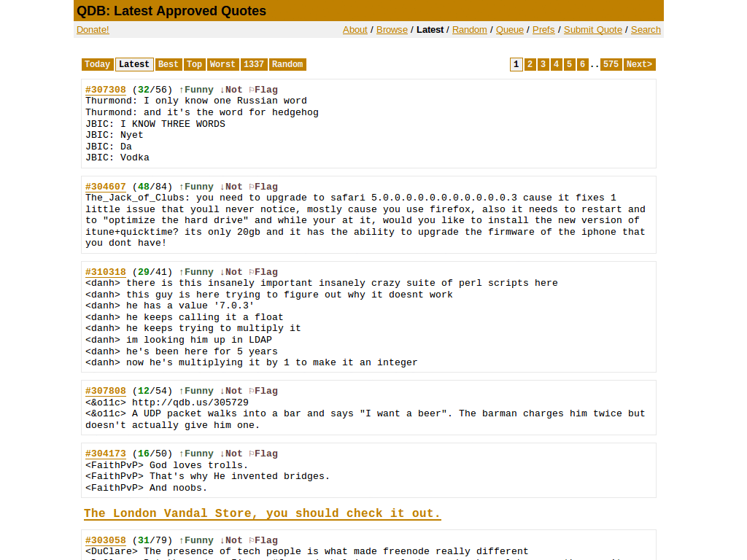Mark the UDP packet quote #307808 as Funny
This screenshot has height=560, width=747.
tap(197, 391)
